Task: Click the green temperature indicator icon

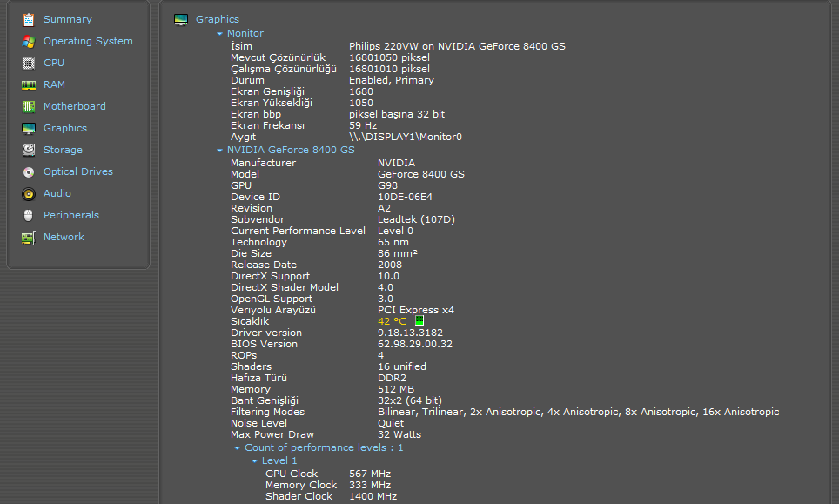Action: [419, 320]
